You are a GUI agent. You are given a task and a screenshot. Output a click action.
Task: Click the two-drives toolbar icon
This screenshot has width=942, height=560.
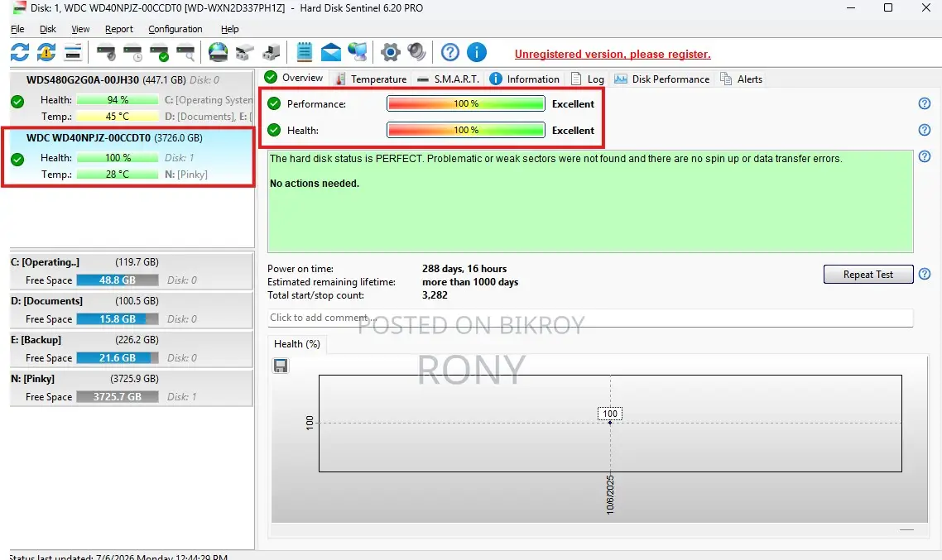pos(244,53)
